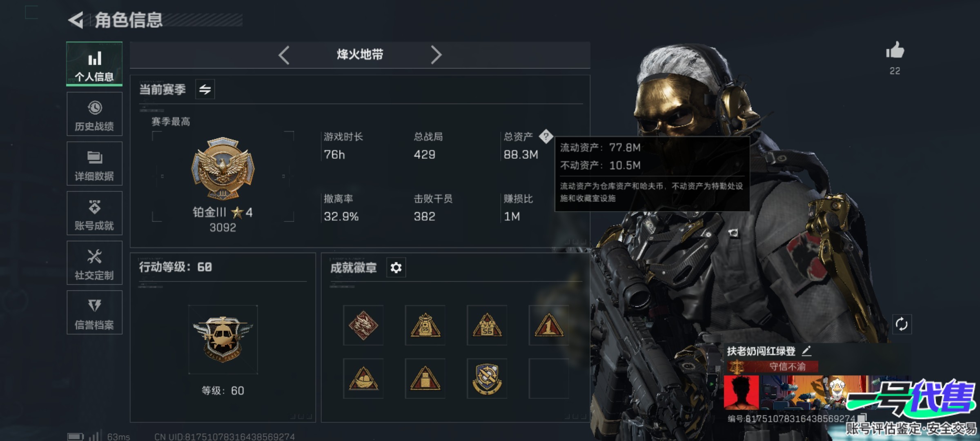The height and width of the screenshot is (441, 980).
Task: Select the red number 1 triangle badge
Action: pyautogui.click(x=548, y=325)
